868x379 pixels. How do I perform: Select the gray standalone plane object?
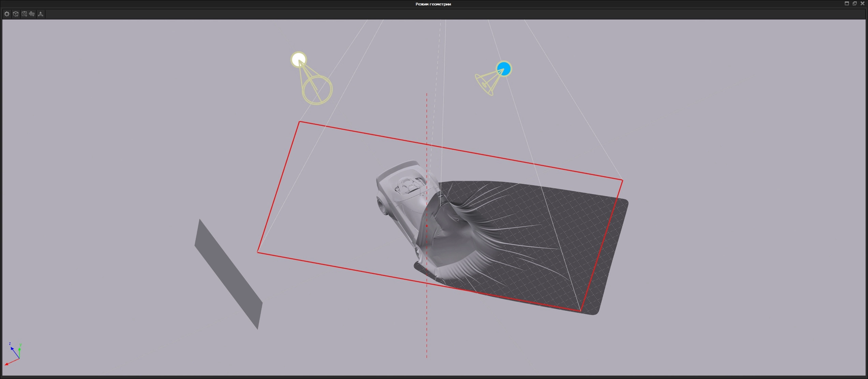228,275
